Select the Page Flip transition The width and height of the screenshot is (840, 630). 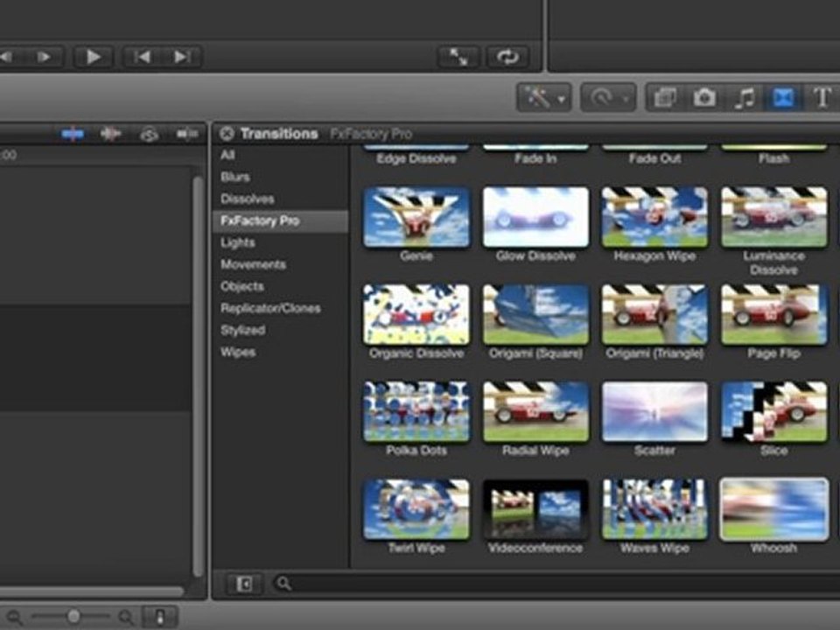click(x=774, y=314)
